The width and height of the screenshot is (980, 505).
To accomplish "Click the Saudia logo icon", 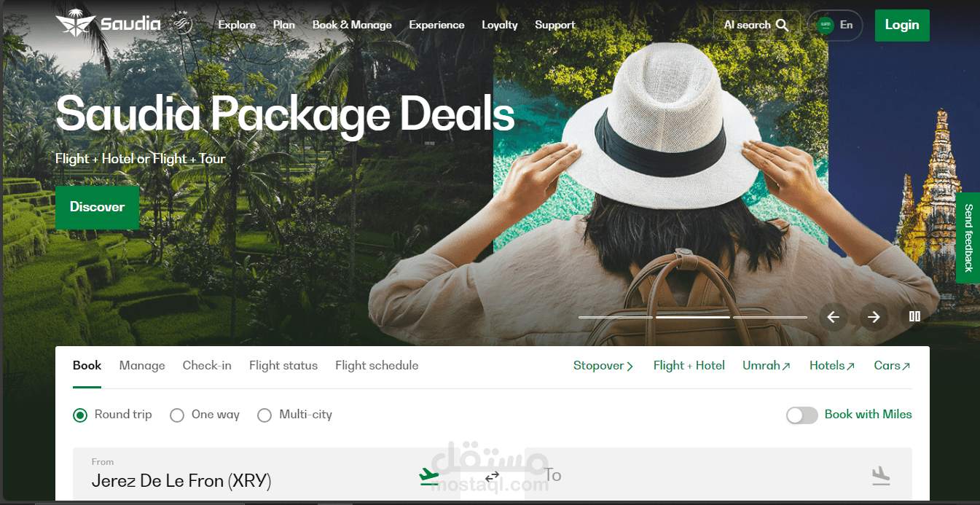I will click(x=75, y=24).
